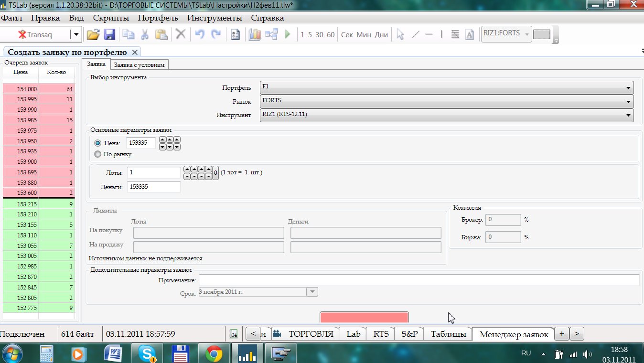Image resolution: width=644 pixels, height=363 pixels.
Task: Click the Примечание text field
Action: click(x=419, y=280)
